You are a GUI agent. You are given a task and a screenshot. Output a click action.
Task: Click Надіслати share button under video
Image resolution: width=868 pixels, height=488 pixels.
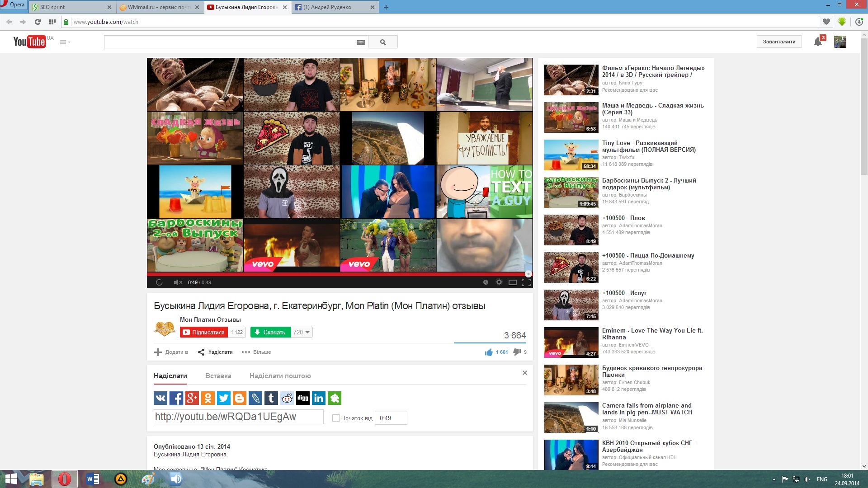tap(215, 352)
